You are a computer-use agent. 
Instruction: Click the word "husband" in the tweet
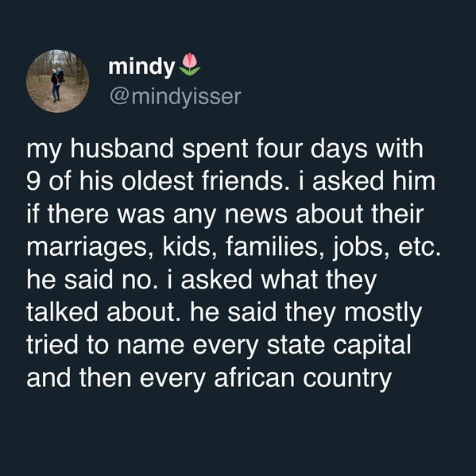click(x=122, y=149)
